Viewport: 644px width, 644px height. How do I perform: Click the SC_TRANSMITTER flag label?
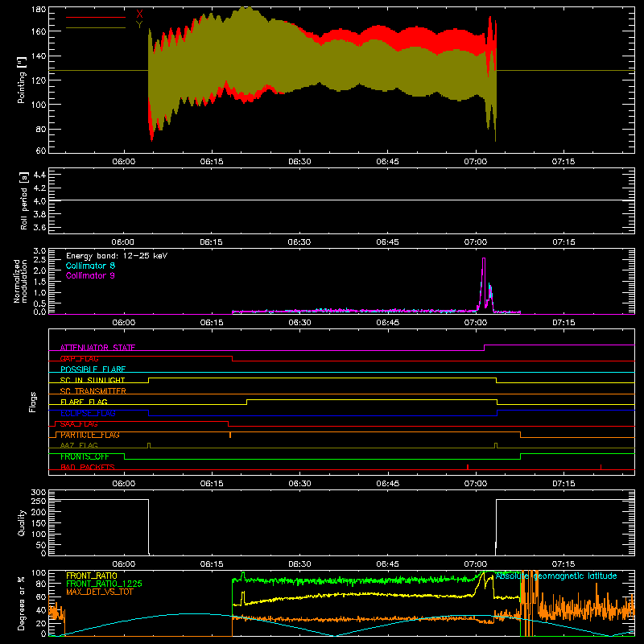93,391
